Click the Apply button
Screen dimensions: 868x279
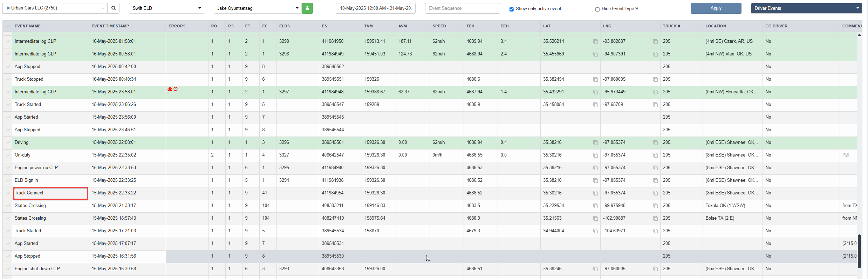click(716, 8)
